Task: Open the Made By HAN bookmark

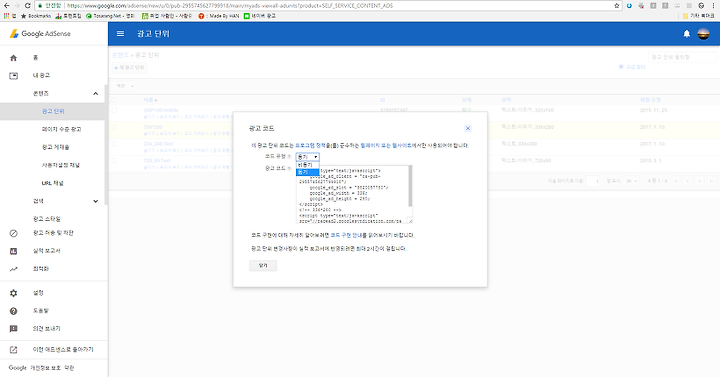Action: [219, 16]
